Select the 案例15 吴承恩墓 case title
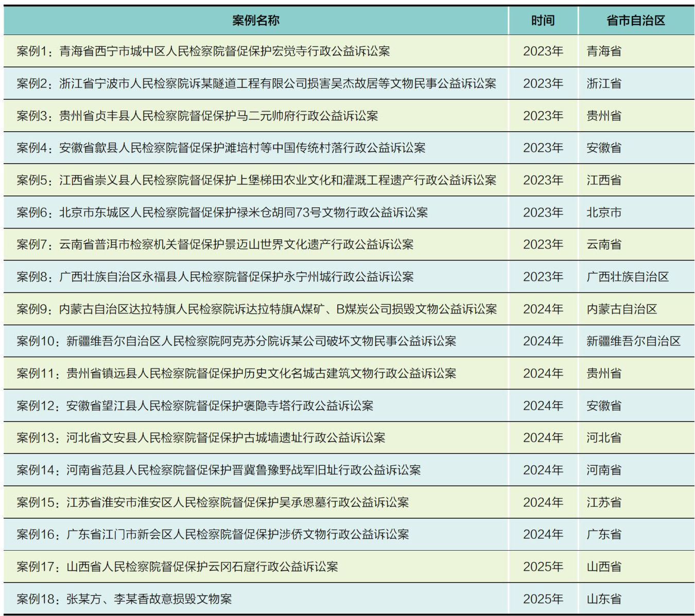Viewport: 695px width, 616px height. click(x=212, y=503)
